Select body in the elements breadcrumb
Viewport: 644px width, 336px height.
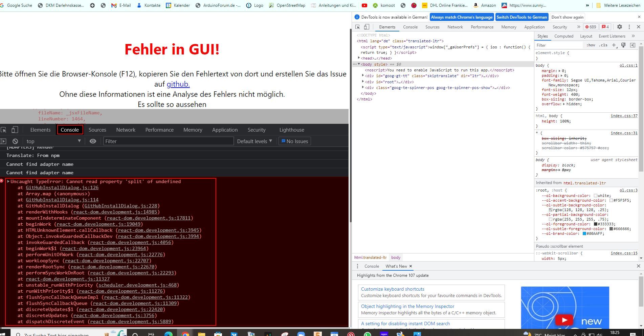tap(396, 257)
